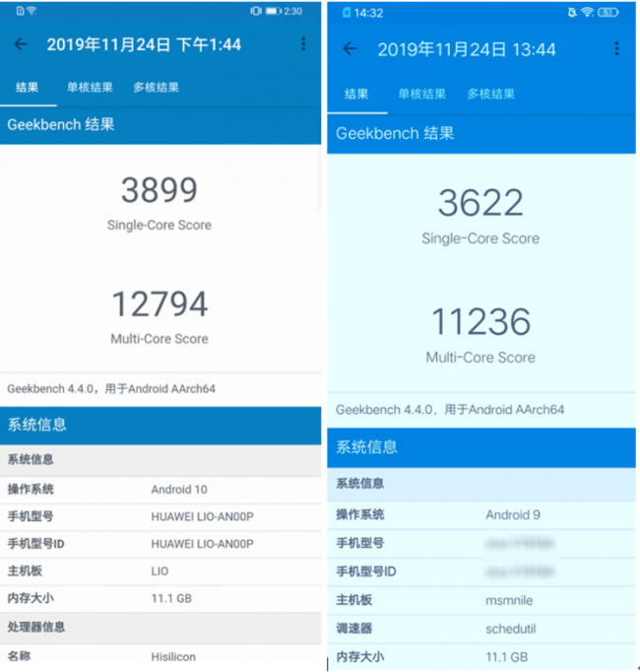
Task: Tap the 主机板 value msmnile
Action: tap(509, 600)
